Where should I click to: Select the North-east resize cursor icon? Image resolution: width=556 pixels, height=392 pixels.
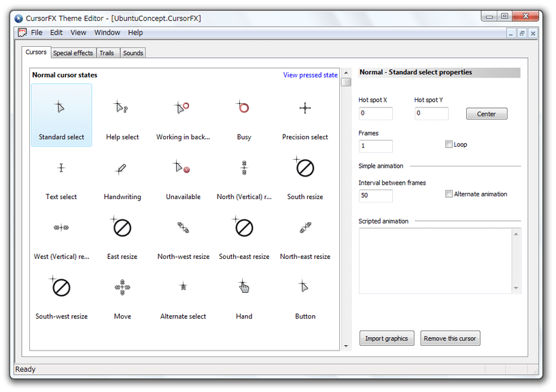[305, 227]
